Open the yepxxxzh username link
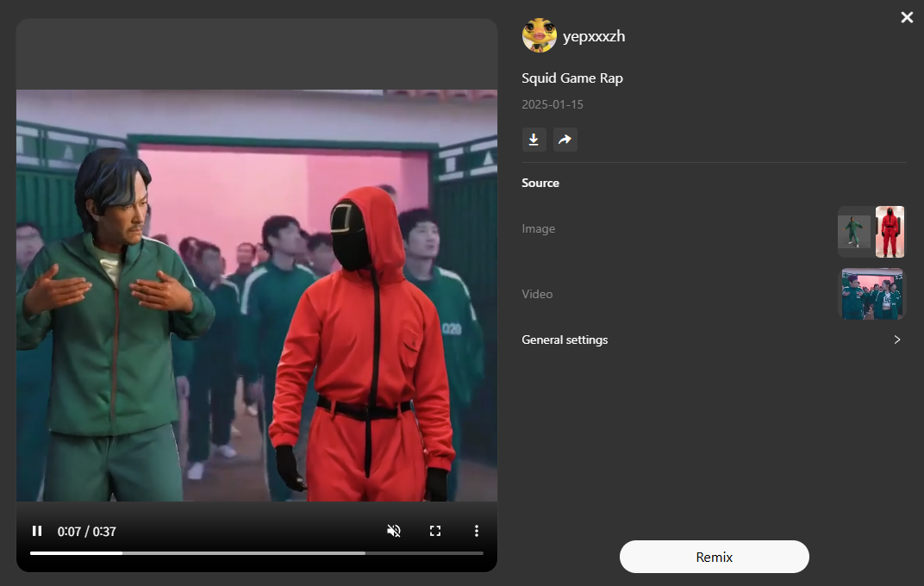 pyautogui.click(x=594, y=36)
